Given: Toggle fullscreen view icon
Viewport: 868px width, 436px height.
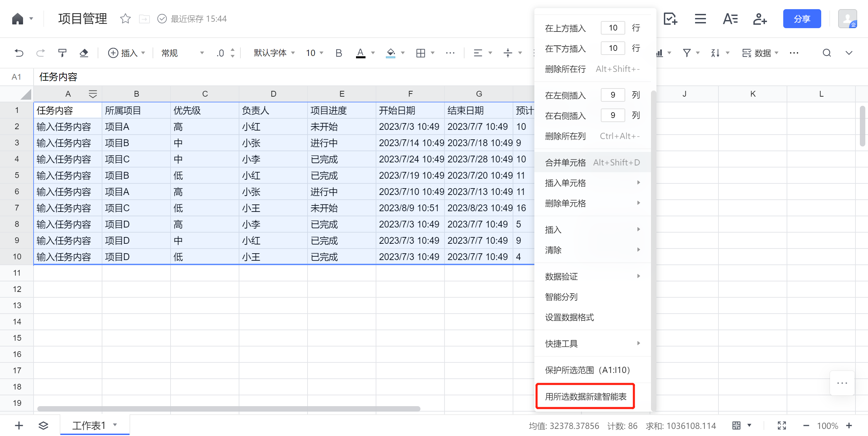Looking at the screenshot, I should click(782, 425).
